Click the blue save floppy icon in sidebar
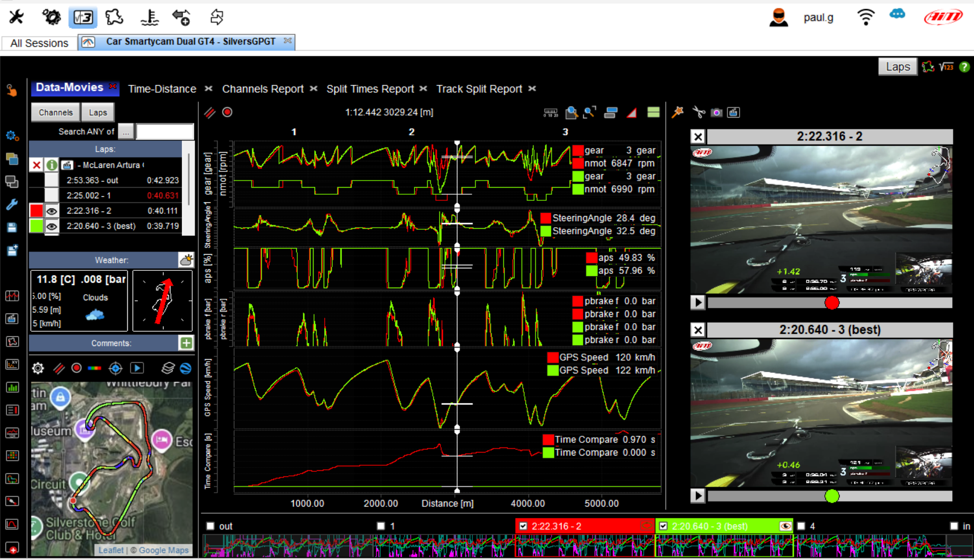This screenshot has height=560, width=974. pyautogui.click(x=12, y=227)
